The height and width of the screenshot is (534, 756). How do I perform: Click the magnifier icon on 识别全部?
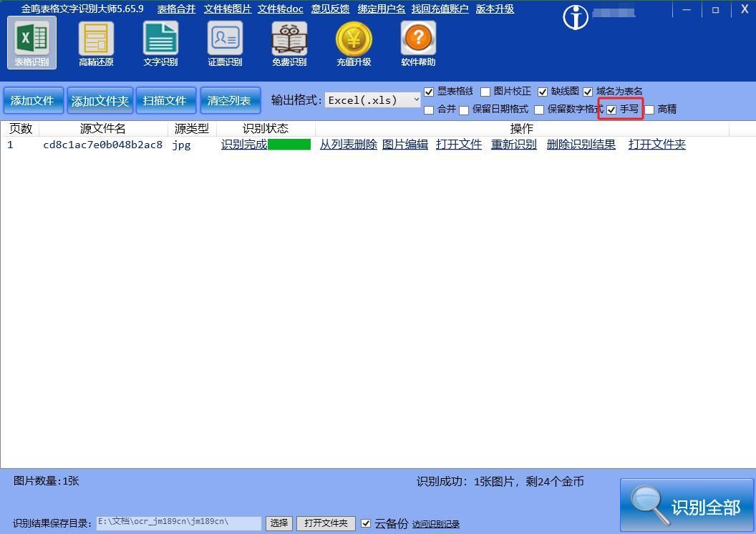pyautogui.click(x=650, y=504)
